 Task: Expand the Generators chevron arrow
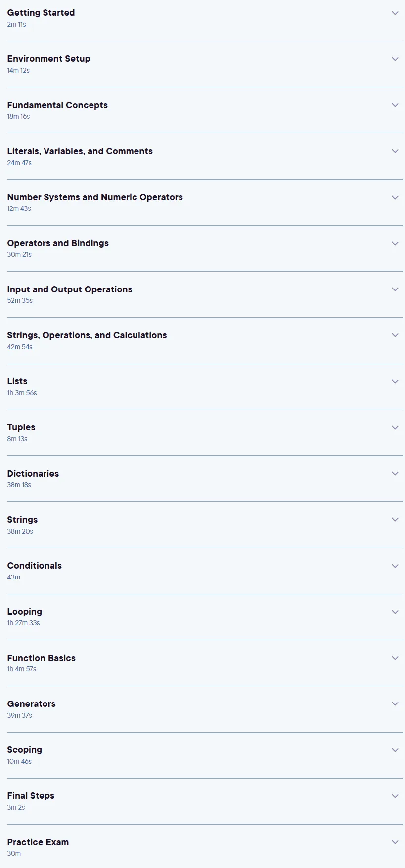[395, 703]
